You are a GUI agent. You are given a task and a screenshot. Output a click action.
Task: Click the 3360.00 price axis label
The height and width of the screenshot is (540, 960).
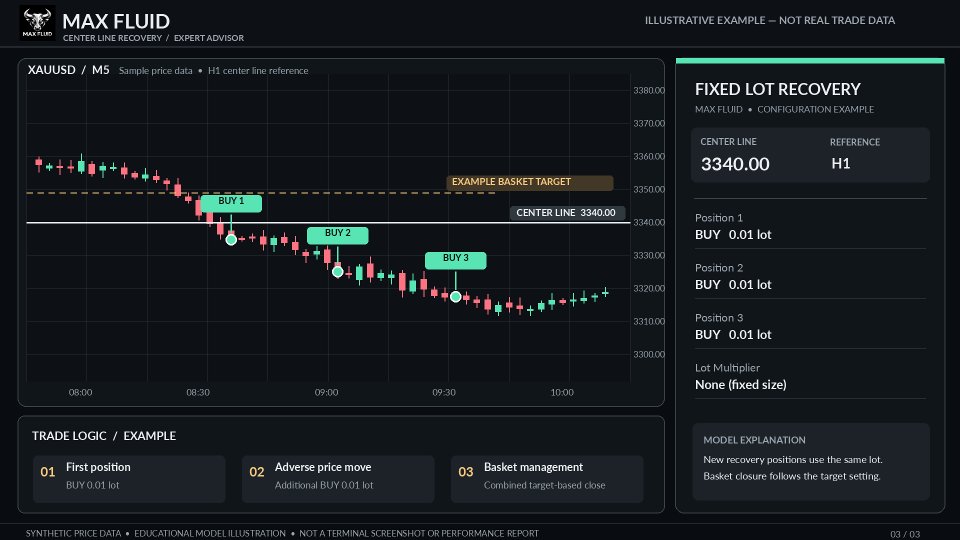649,157
